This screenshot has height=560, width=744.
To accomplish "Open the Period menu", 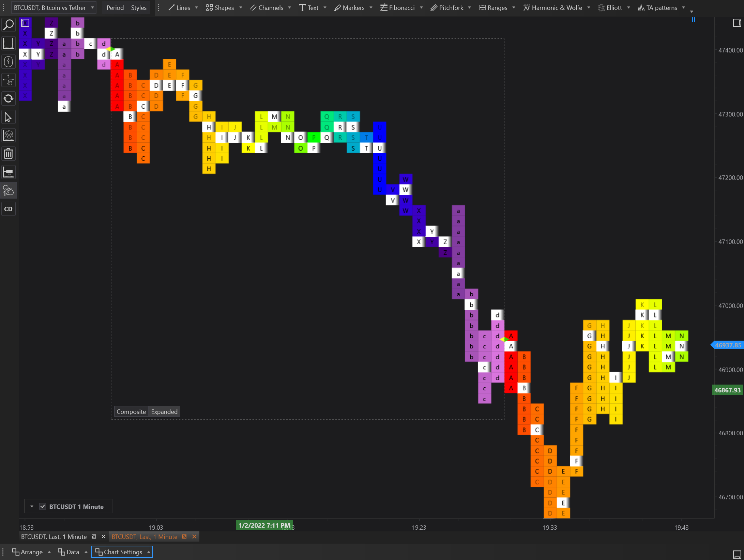I will (115, 7).
